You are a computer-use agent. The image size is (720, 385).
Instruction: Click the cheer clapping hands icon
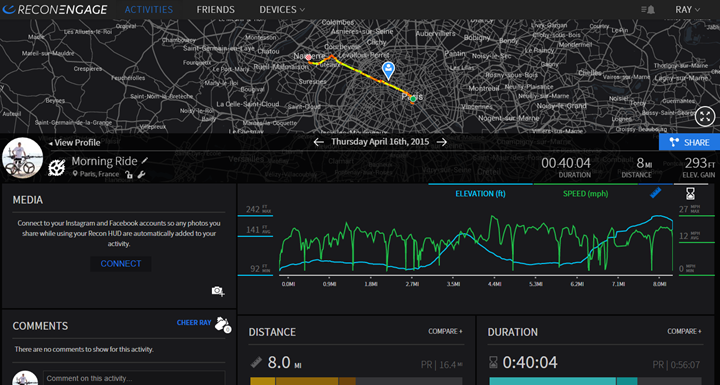[x=224, y=324]
